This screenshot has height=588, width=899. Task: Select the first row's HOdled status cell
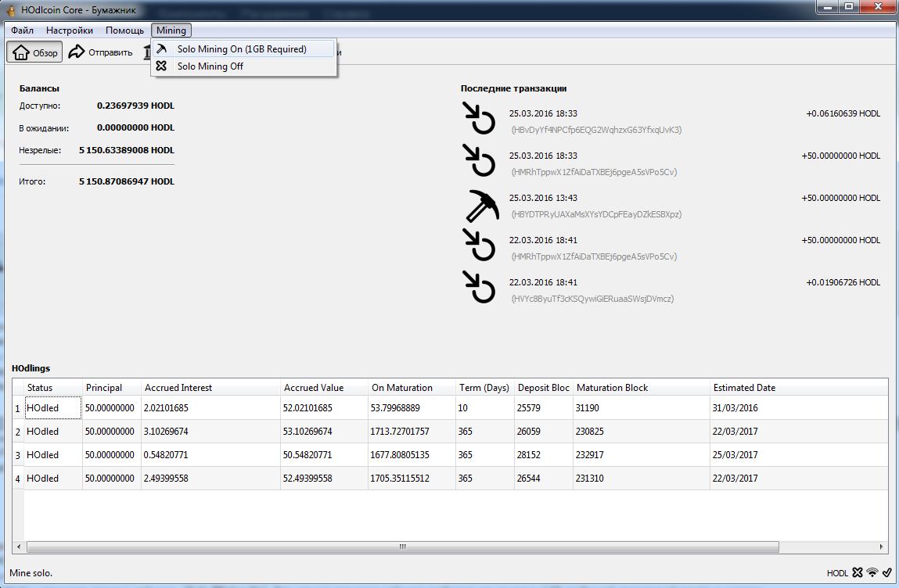point(52,408)
